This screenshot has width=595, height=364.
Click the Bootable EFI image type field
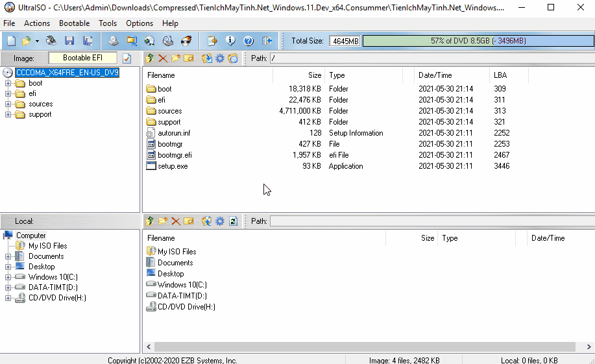click(82, 58)
